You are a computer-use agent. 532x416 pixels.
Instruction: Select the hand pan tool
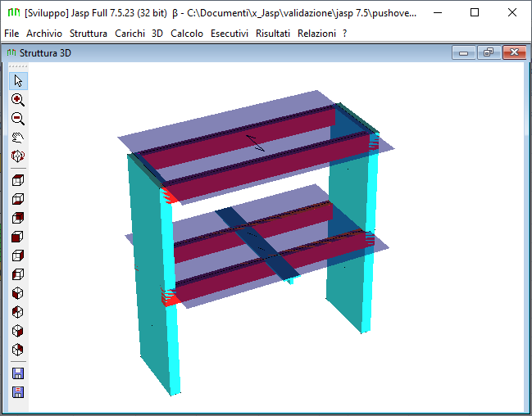coord(18,138)
